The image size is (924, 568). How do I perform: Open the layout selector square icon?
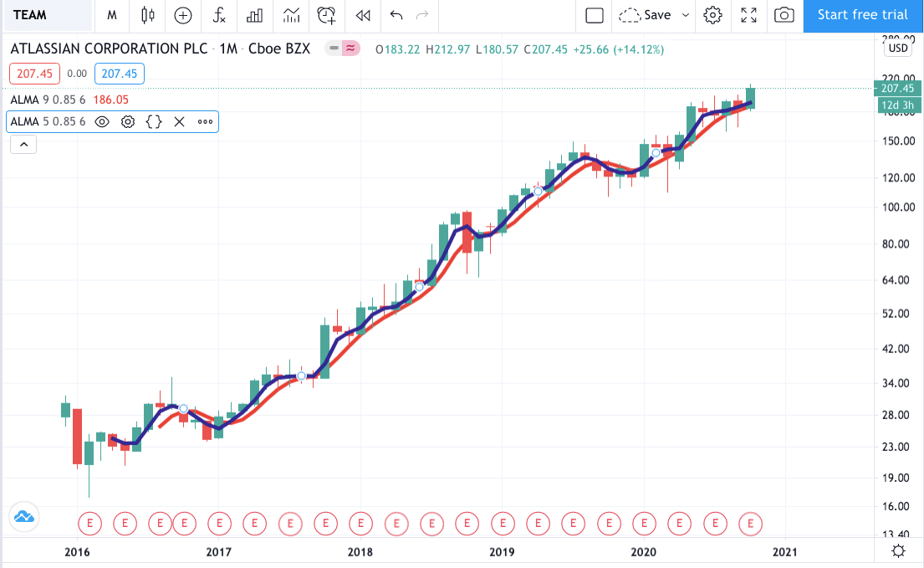click(x=595, y=15)
